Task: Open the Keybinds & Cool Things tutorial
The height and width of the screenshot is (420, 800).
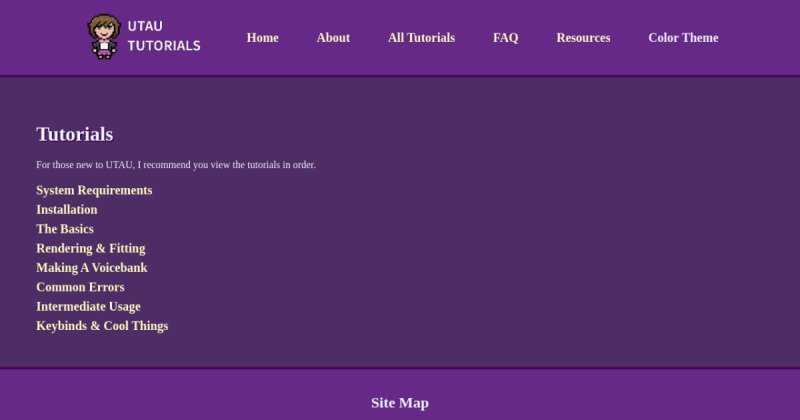Action: point(102,326)
